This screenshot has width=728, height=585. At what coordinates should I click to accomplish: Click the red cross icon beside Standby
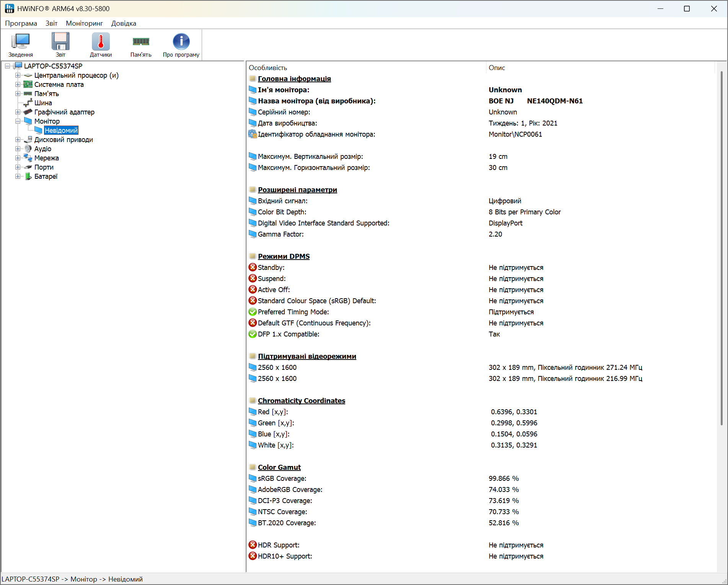click(253, 268)
